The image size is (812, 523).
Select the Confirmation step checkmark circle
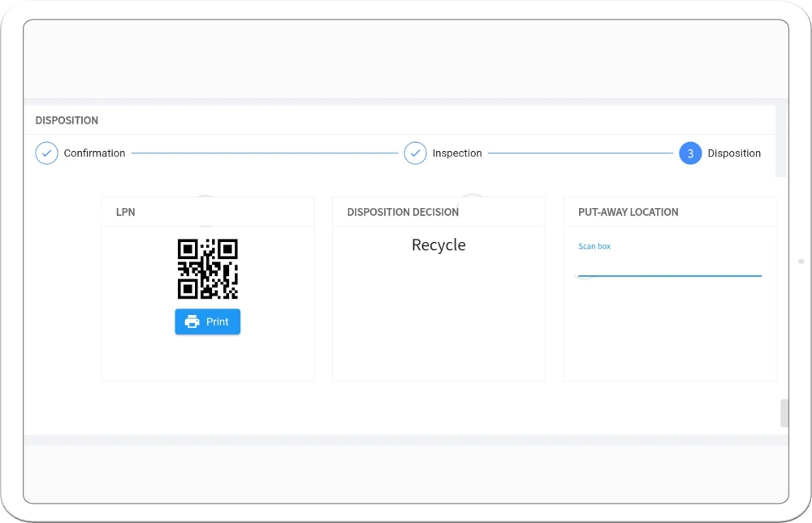[x=46, y=153]
